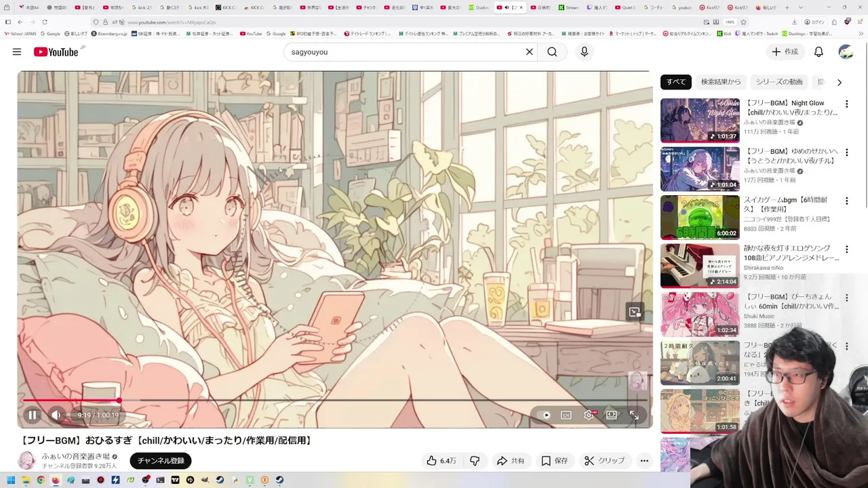
Task: Click the browser address bar URL
Action: pos(172,22)
